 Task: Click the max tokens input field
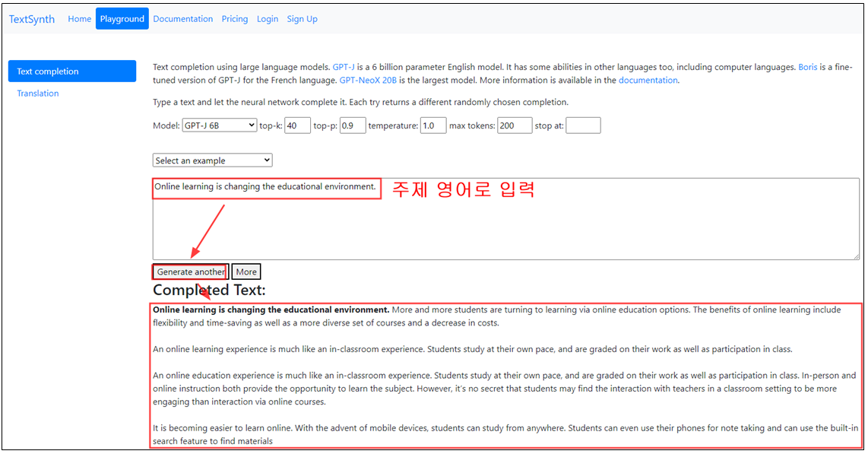pyautogui.click(x=515, y=125)
